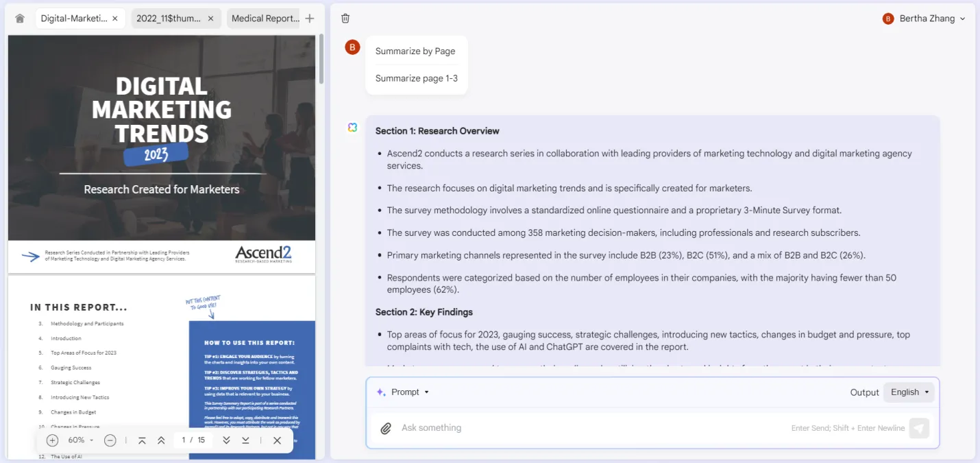
Task: Click Methodology and Participants contents entry
Action: point(87,324)
